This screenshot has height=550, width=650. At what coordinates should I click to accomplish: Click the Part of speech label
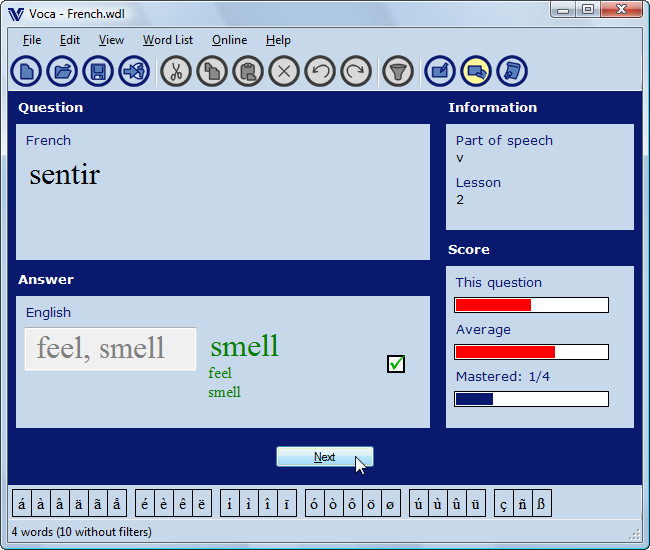(504, 141)
